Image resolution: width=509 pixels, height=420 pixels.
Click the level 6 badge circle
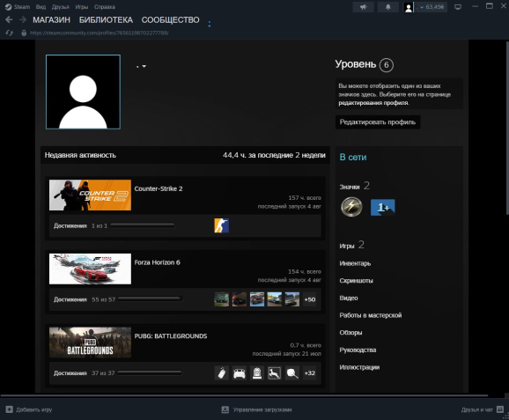[387, 65]
